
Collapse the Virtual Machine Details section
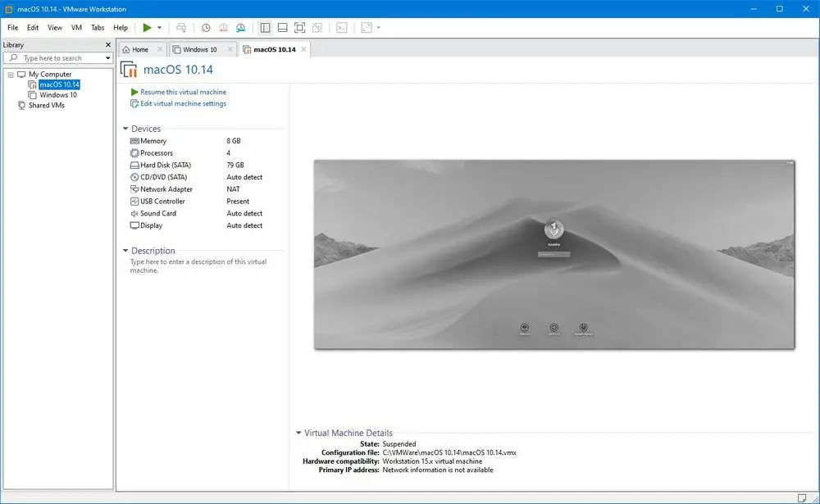pos(298,433)
